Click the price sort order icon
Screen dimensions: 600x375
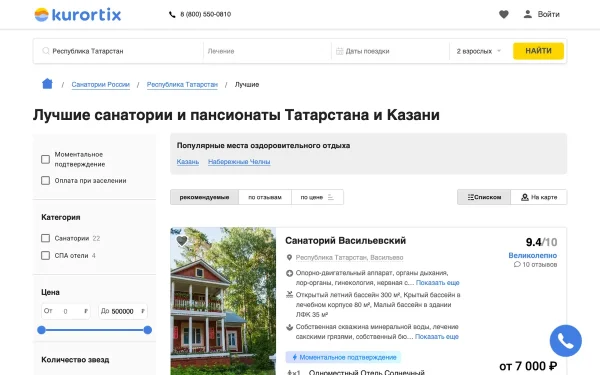331,197
